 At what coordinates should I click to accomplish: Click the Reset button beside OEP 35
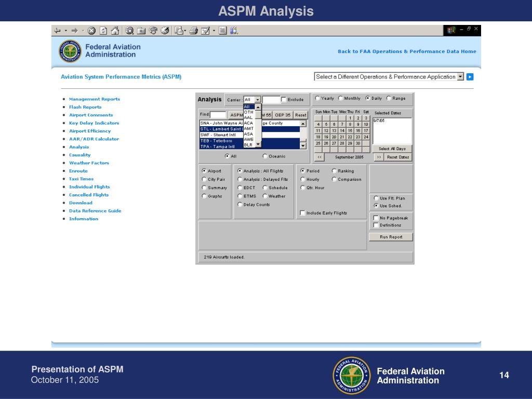coord(300,115)
